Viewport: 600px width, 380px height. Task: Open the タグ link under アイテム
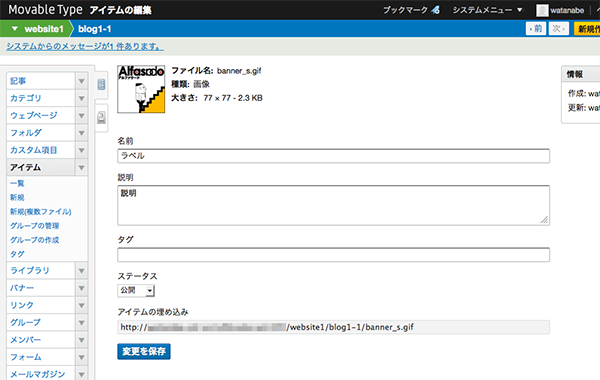click(x=17, y=254)
